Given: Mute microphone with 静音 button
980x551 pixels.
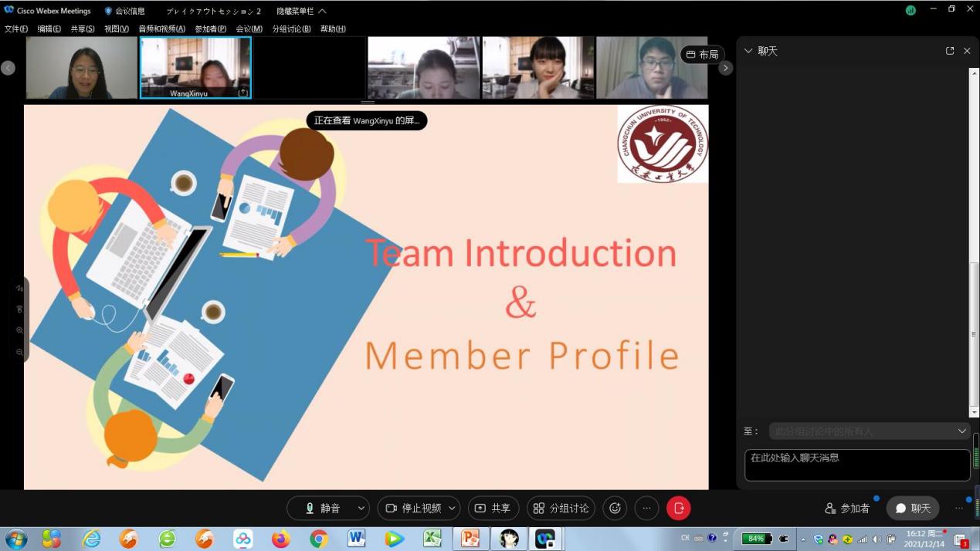Looking at the screenshot, I should click(323, 508).
